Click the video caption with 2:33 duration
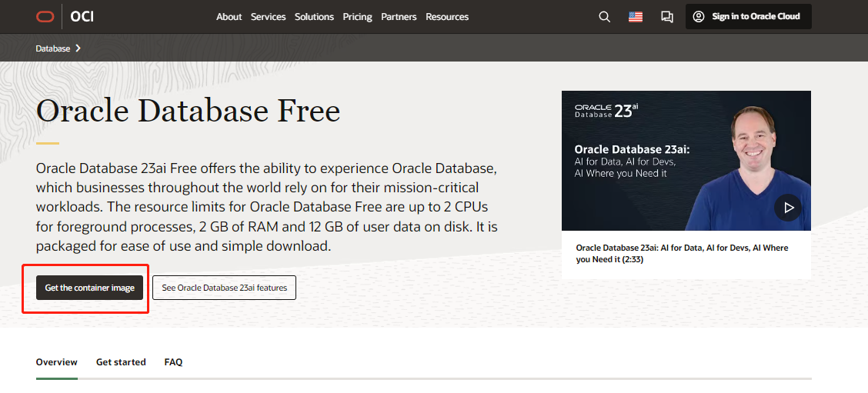 [x=682, y=254]
